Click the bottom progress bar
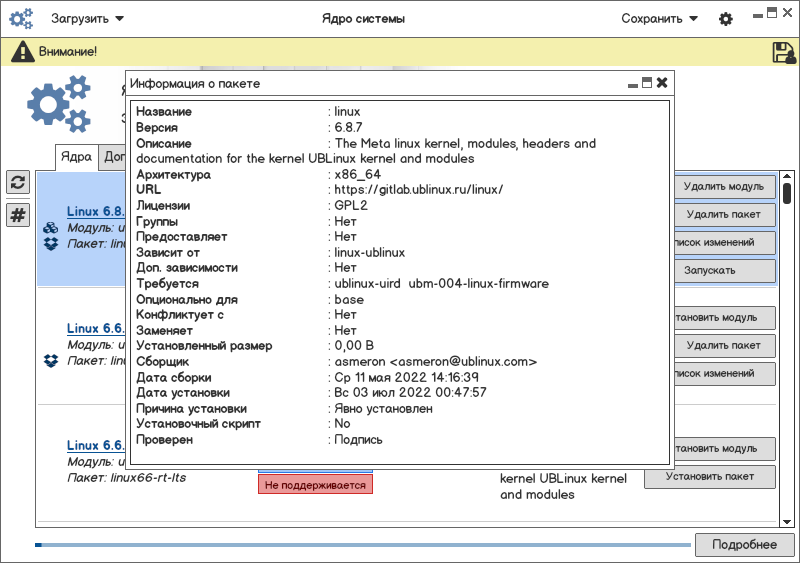The image size is (800, 563). (363, 545)
